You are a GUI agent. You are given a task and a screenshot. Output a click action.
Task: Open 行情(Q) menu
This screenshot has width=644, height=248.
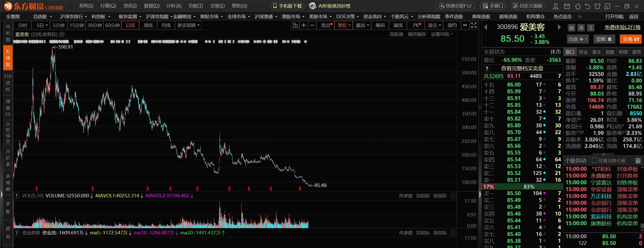(108, 6)
